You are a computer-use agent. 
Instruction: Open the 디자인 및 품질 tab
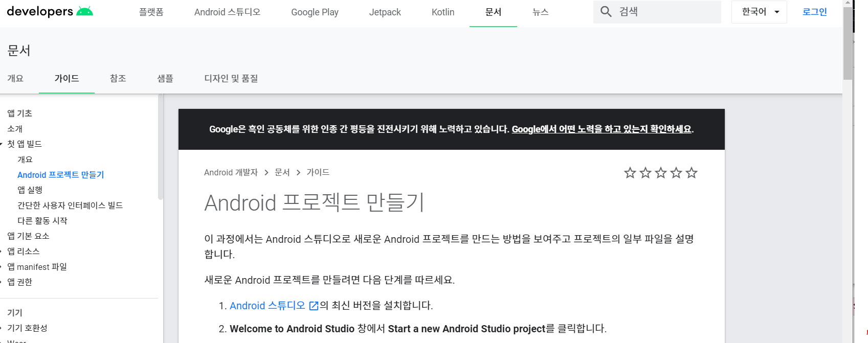coord(231,78)
